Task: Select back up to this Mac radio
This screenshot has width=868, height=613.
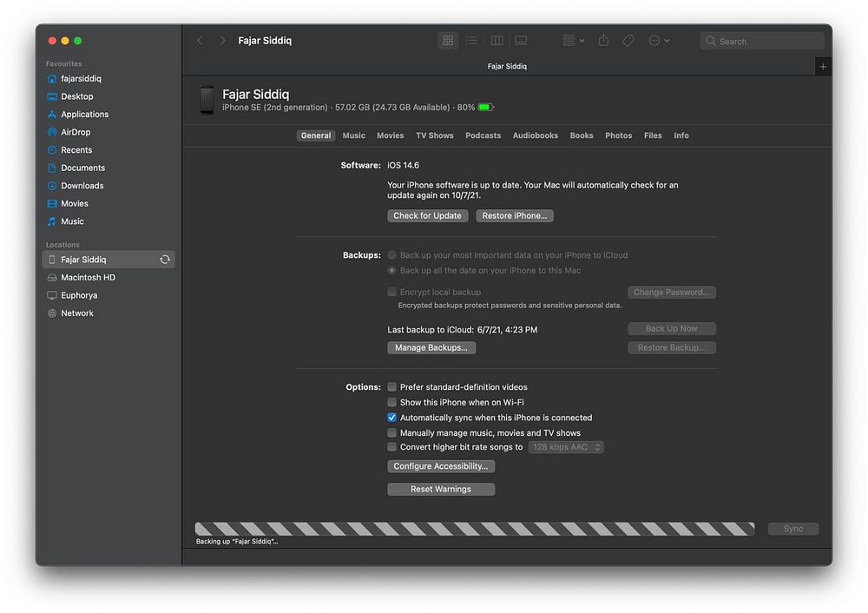Action: pyautogui.click(x=392, y=271)
